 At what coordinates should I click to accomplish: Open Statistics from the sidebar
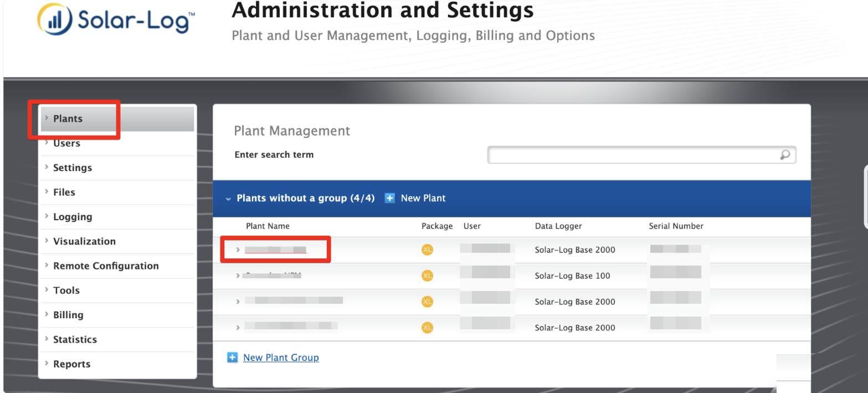[117, 339]
